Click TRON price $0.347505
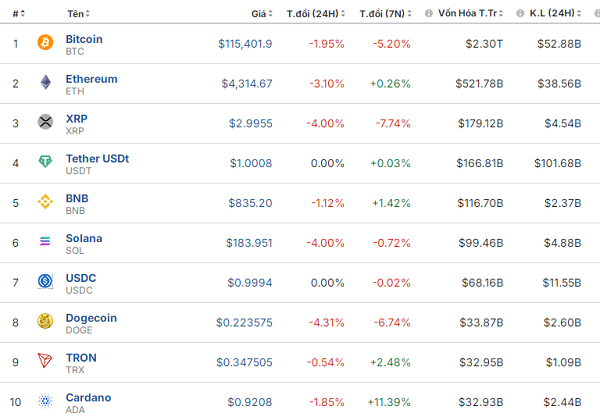600x417 pixels. point(244,362)
